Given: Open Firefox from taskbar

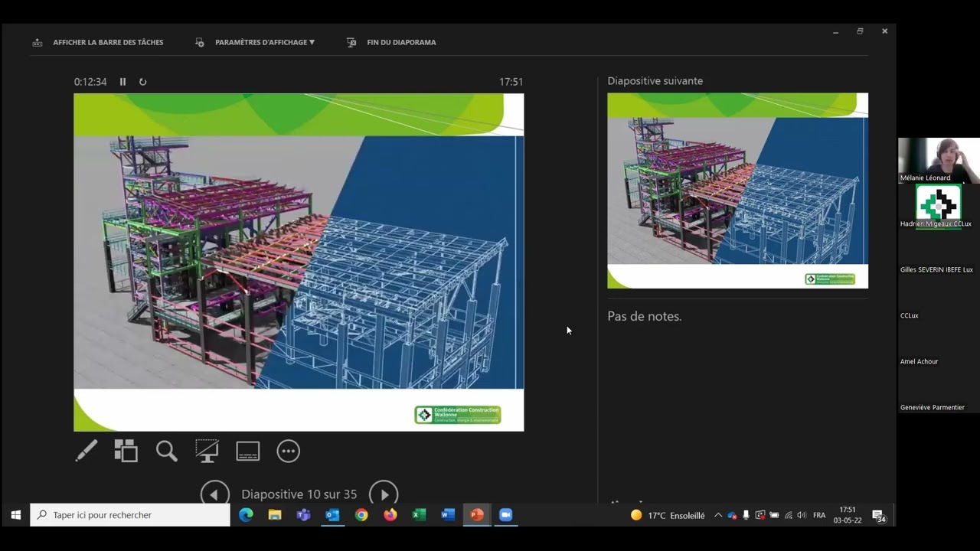Looking at the screenshot, I should (x=390, y=515).
